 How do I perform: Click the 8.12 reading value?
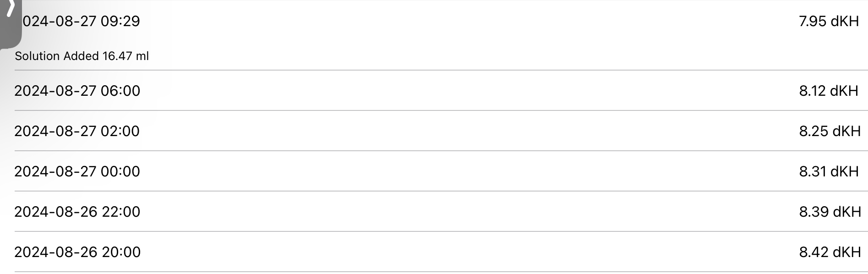tap(812, 91)
